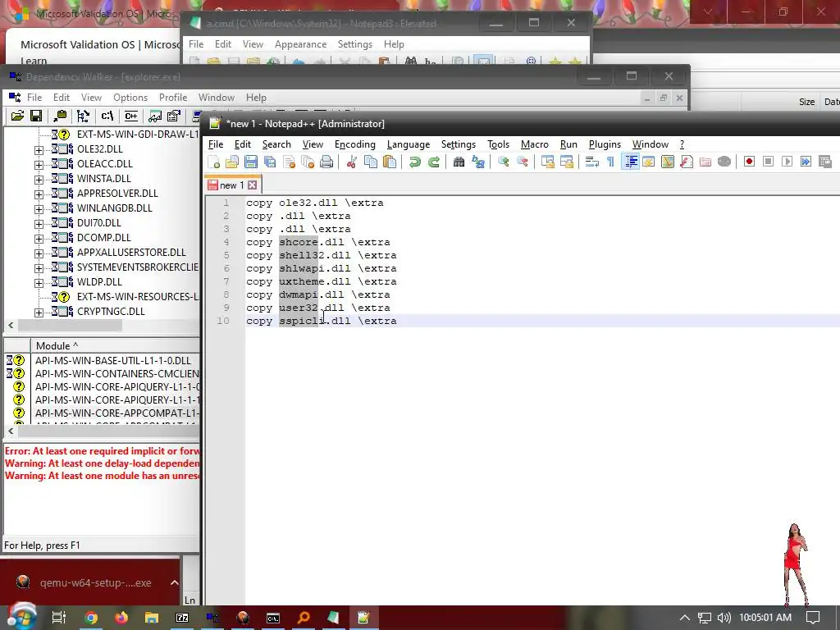The image size is (840, 630).
Task: Click the Copy clipboard icon in Dependency Walker
Action: (x=61, y=116)
